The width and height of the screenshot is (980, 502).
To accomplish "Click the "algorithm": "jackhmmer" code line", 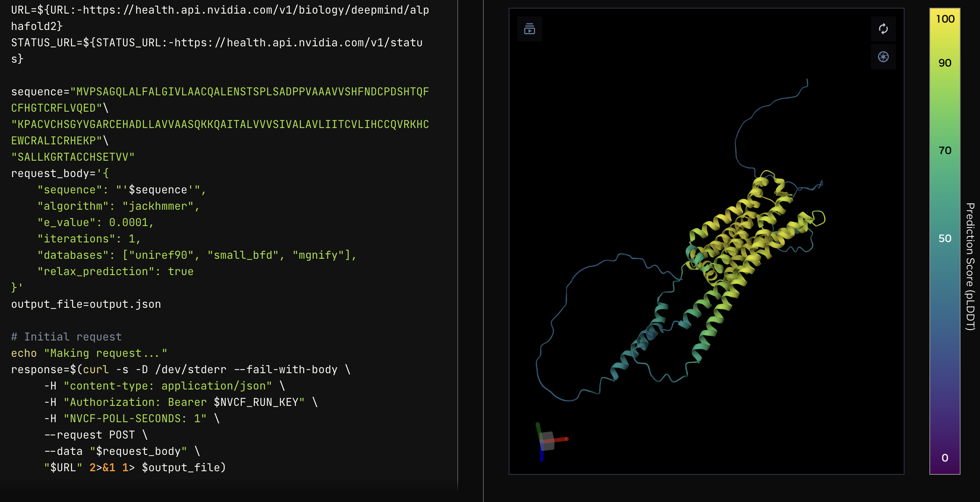I will 118,206.
